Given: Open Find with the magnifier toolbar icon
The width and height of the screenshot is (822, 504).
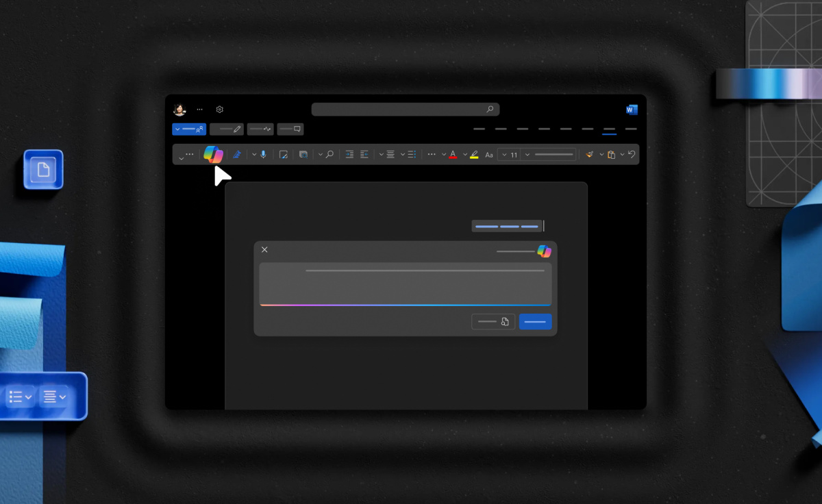Looking at the screenshot, I should click(x=329, y=155).
